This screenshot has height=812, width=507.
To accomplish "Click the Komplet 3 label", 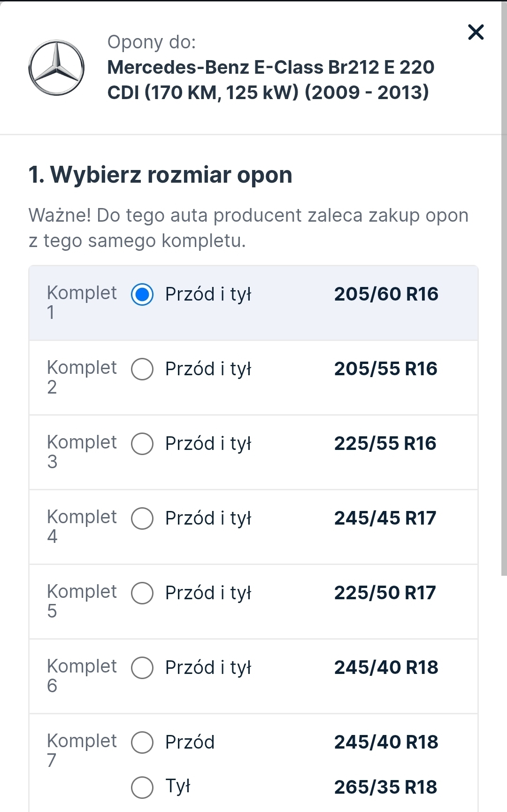I will (x=81, y=451).
